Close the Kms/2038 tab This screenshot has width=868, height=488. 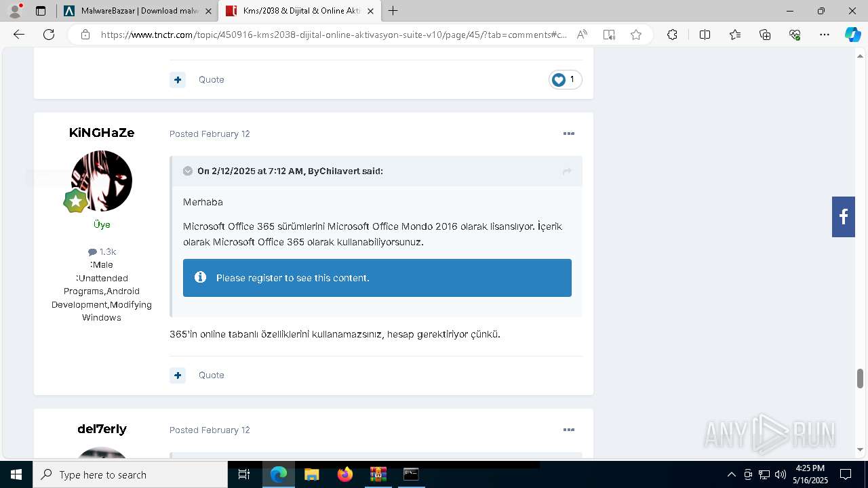tap(370, 11)
